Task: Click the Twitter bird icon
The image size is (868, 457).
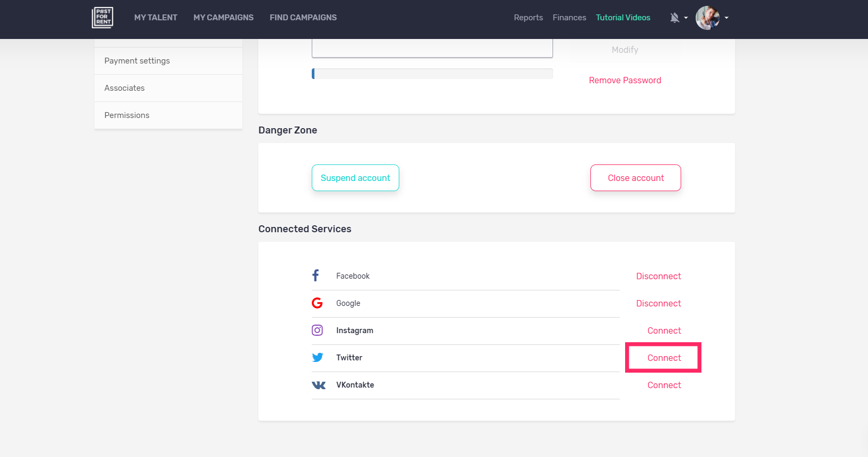Action: (318, 358)
